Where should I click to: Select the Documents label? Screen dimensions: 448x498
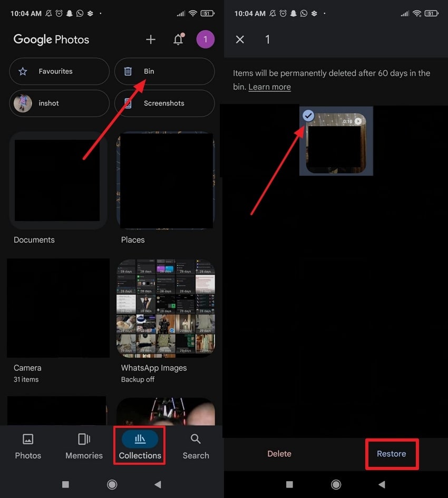pyautogui.click(x=34, y=240)
